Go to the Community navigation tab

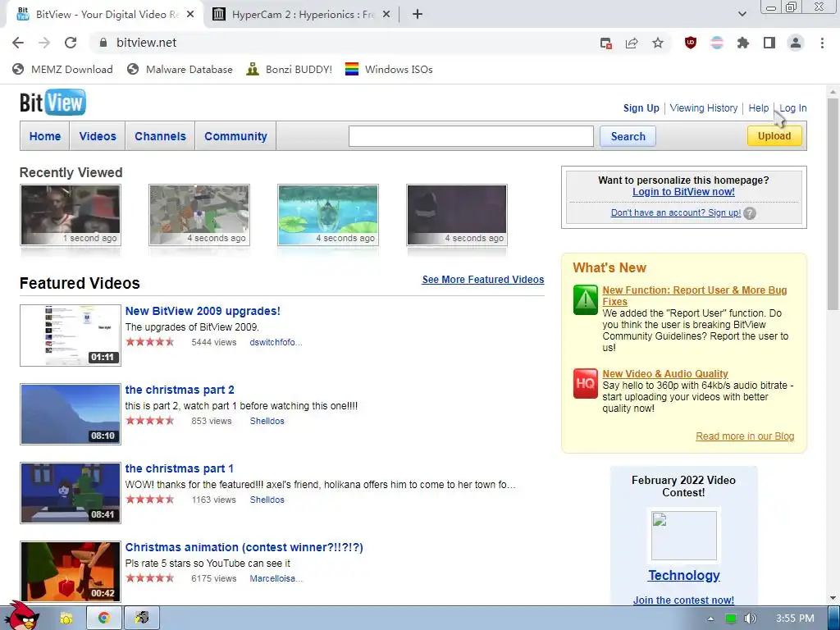tap(235, 136)
